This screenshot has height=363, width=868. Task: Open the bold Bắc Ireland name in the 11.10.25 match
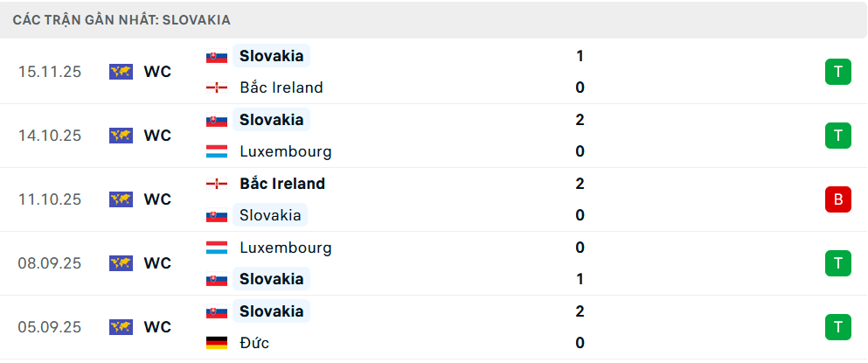(281, 184)
